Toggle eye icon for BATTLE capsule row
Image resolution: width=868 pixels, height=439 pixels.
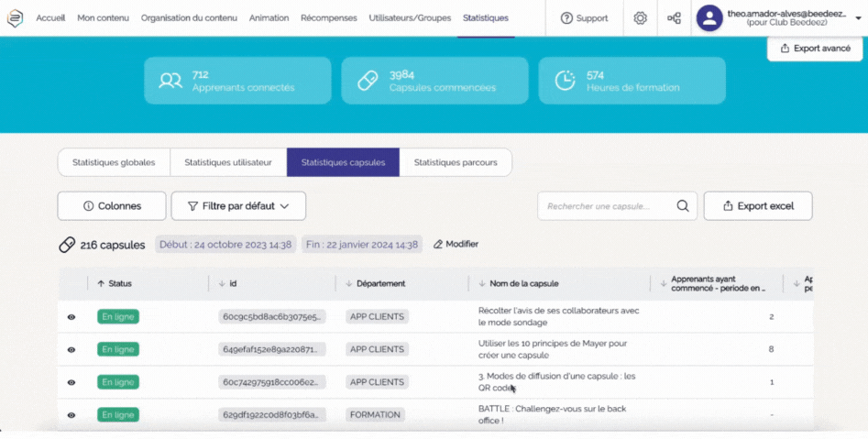click(x=71, y=415)
